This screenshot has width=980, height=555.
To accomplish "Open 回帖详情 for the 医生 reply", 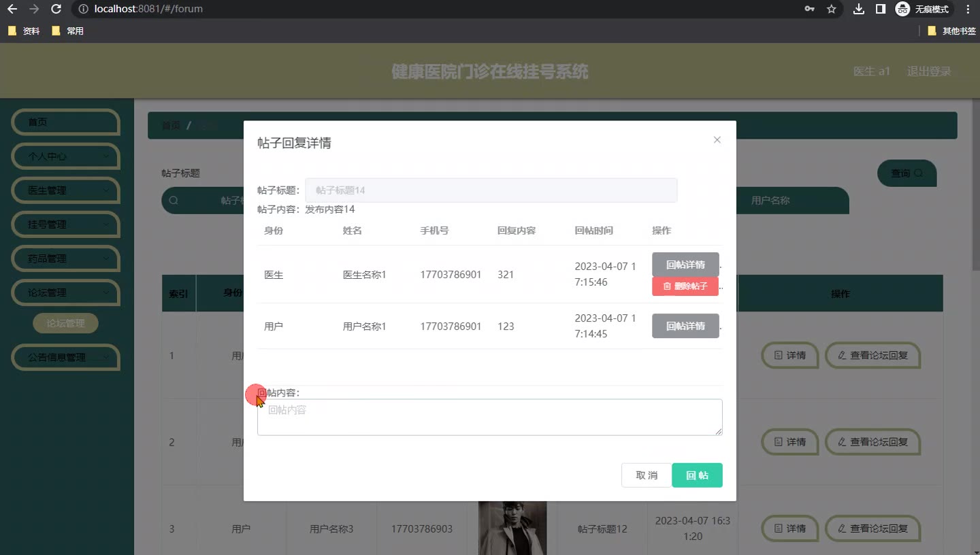I will point(685,265).
